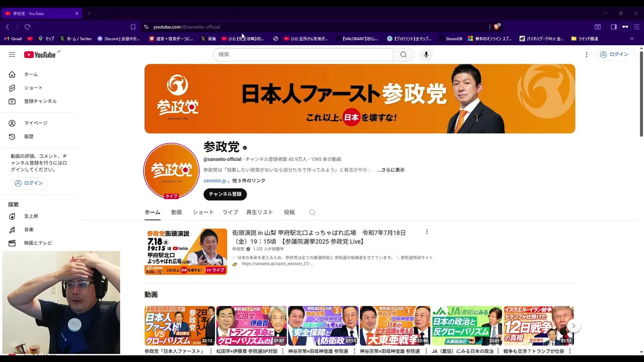Viewport: 644px width, 362px height.
Task: Open the settings three-dot menu near login
Action: [586, 54]
